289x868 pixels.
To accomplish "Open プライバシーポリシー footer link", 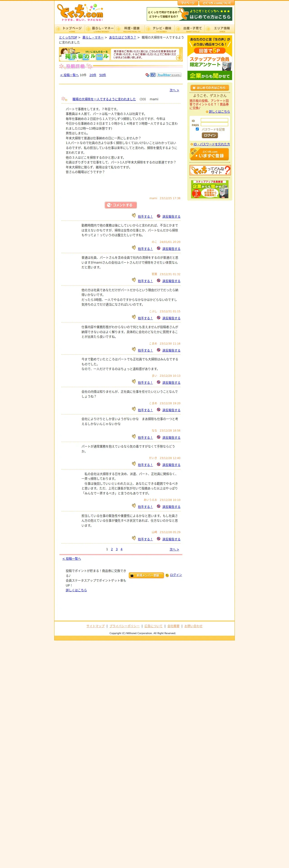I will tap(124, 626).
